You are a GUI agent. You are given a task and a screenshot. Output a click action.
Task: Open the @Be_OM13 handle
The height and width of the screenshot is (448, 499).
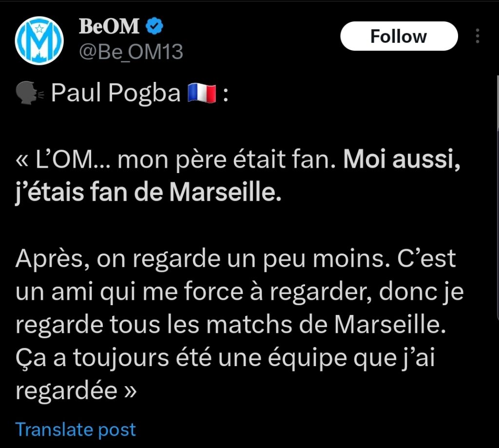click(131, 52)
